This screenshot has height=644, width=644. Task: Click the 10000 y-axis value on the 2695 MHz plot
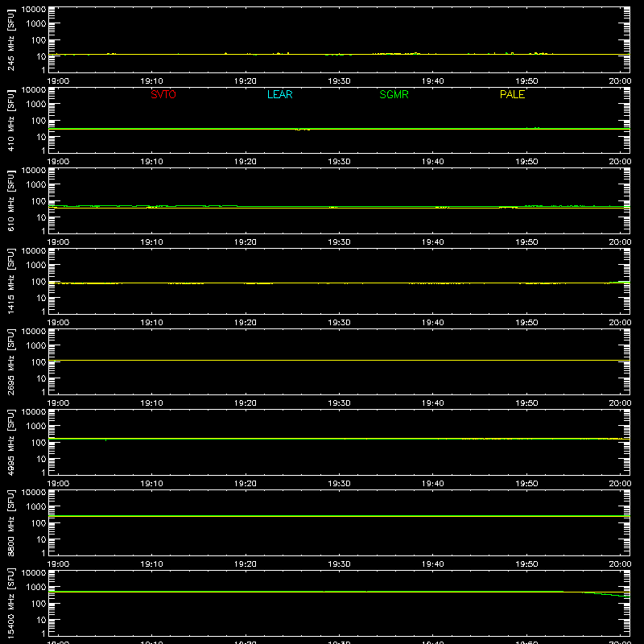coord(34,332)
